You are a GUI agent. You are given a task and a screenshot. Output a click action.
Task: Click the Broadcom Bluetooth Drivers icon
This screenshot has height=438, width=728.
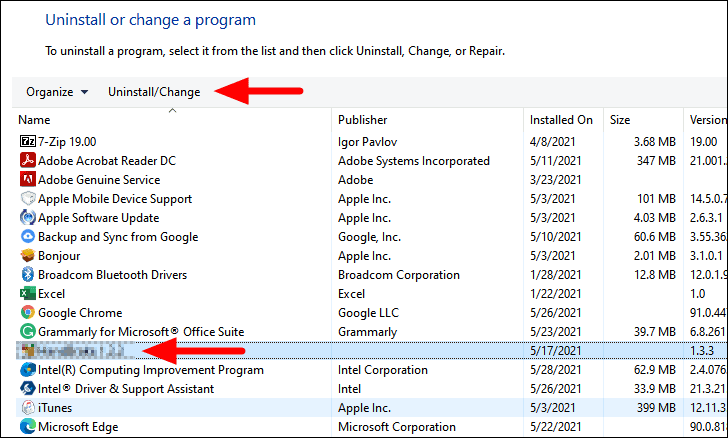tap(28, 275)
